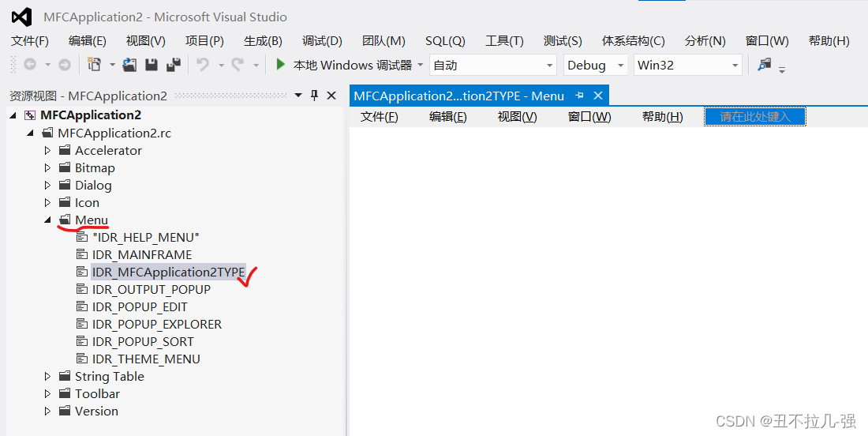
Task: Collapse the MFCApplication2.rc node
Action: (x=30, y=133)
